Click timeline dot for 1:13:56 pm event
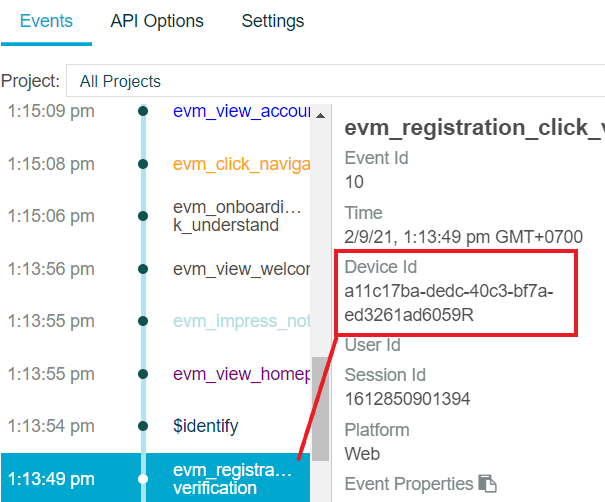The width and height of the screenshot is (605, 502). 143,269
